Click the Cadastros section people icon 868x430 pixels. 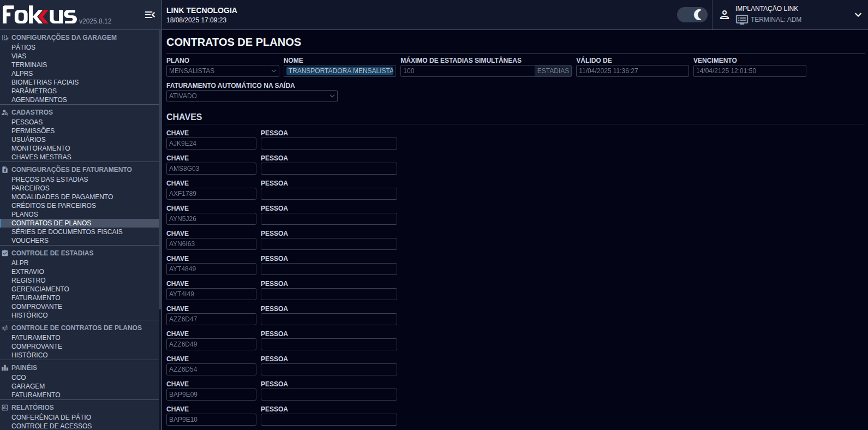5,112
